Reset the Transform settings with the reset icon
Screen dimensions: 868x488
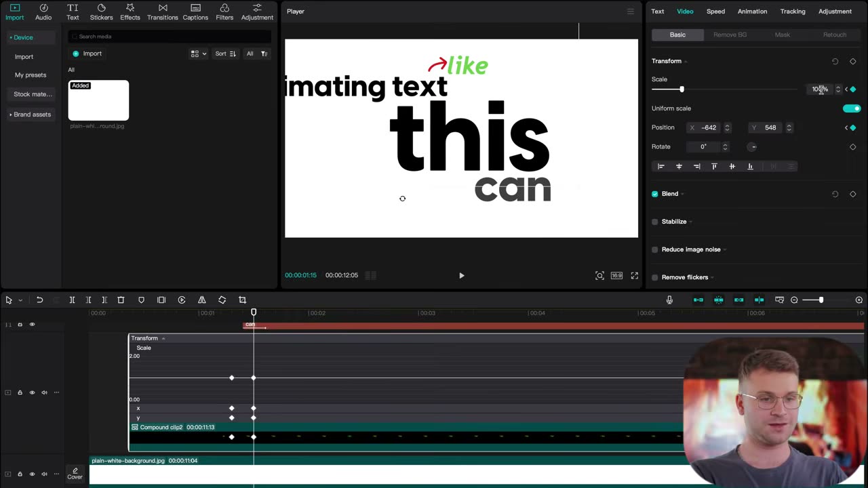(x=835, y=61)
